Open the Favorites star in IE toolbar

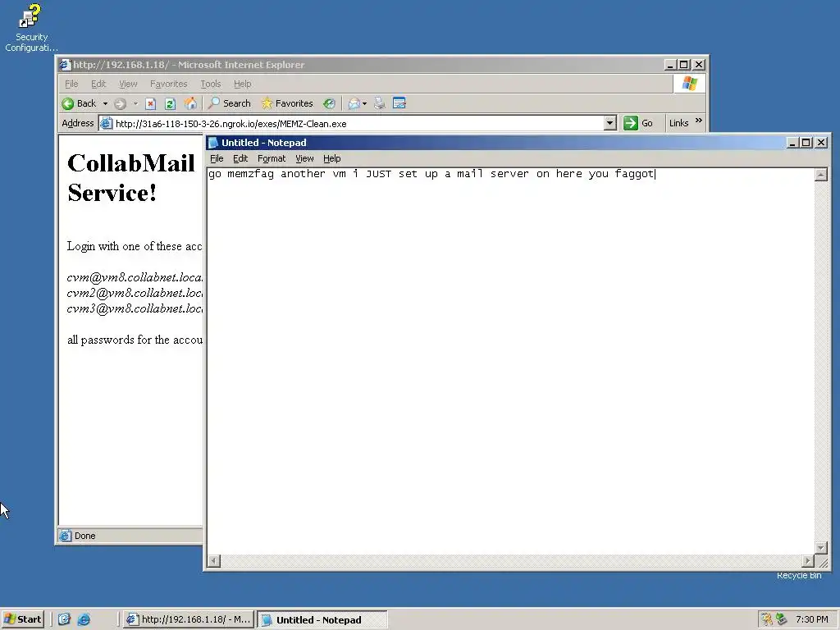(x=286, y=103)
